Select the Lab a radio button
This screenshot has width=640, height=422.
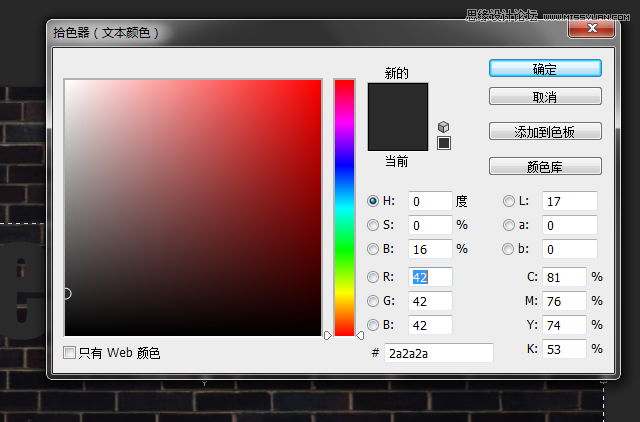tap(509, 225)
